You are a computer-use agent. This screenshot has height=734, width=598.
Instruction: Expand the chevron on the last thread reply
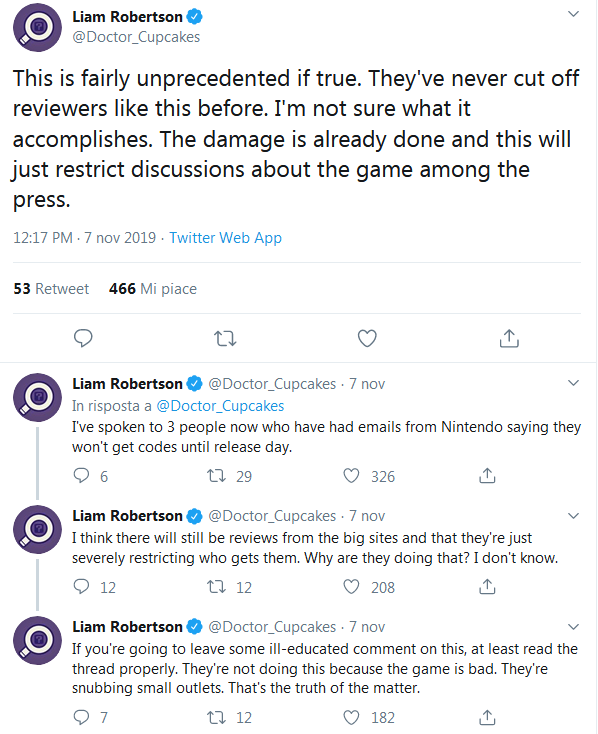click(573, 627)
